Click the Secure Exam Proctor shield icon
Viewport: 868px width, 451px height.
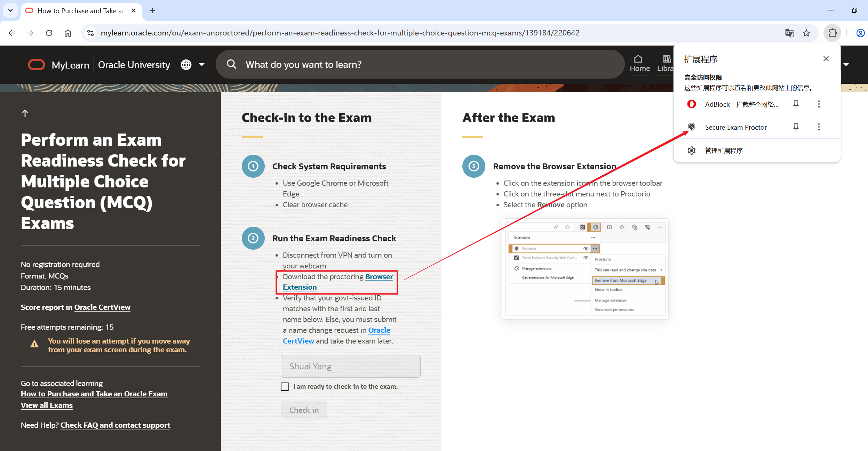pos(691,127)
